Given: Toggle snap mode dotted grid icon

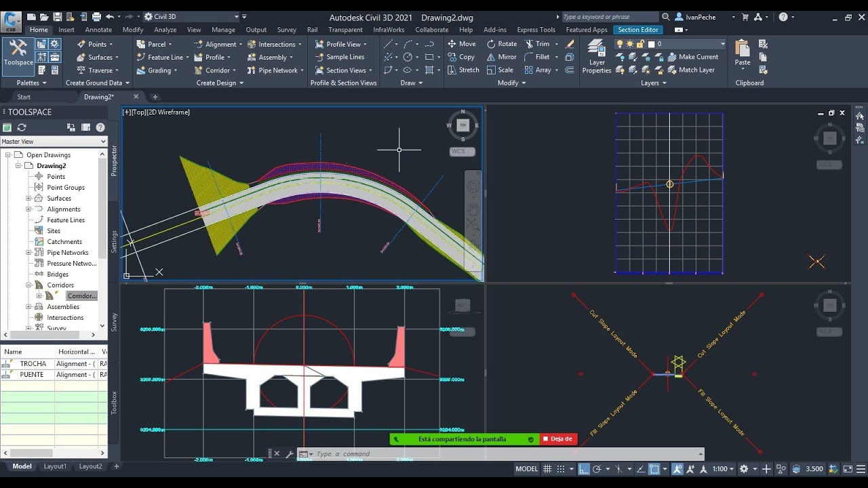Looking at the screenshot, I should click(561, 468).
